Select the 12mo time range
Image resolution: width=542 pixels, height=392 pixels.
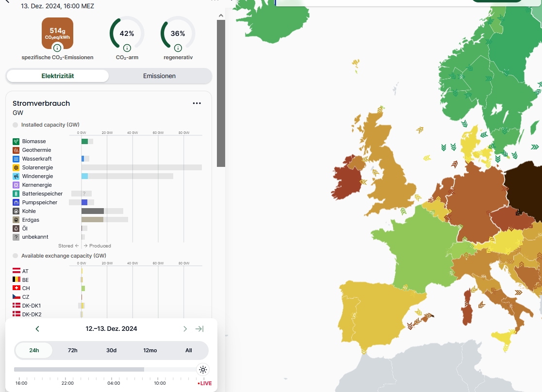pyautogui.click(x=150, y=350)
